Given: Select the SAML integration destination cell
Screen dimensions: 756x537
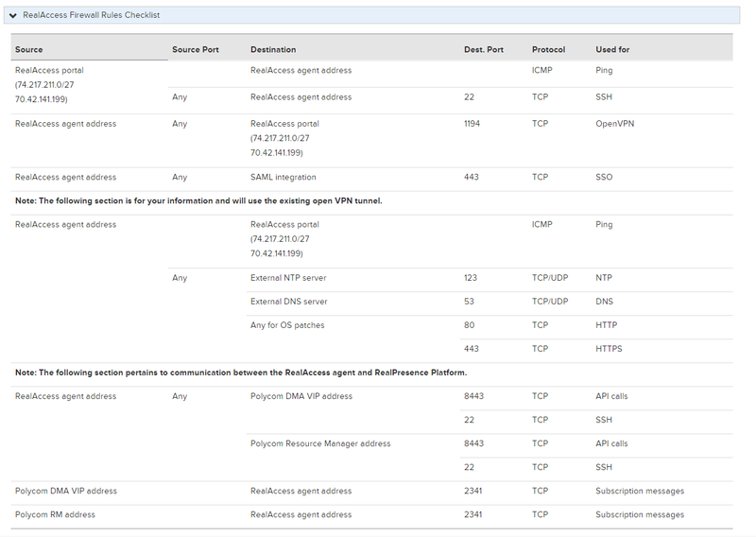Looking at the screenshot, I should (283, 177).
